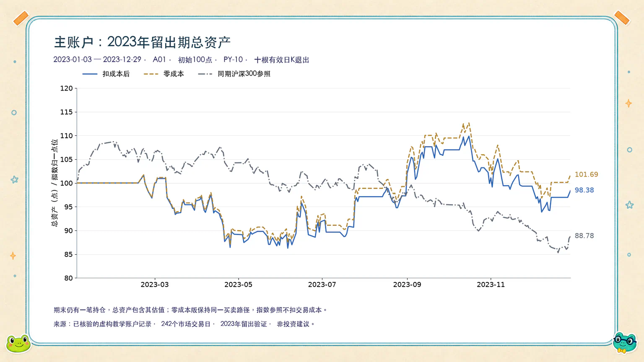Click the y-axis tick label 110
Image resolution: width=644 pixels, height=362 pixels.
pyautogui.click(x=66, y=136)
